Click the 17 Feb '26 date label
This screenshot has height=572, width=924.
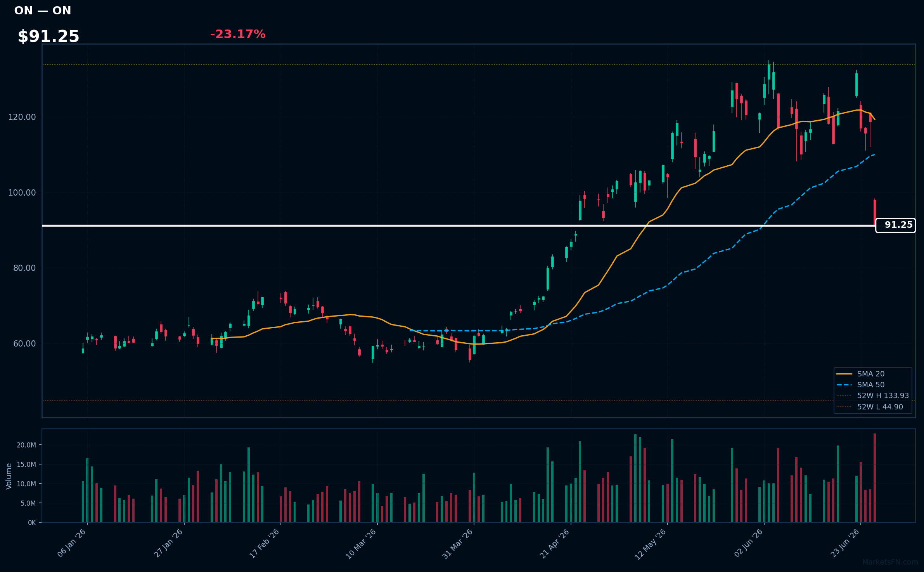tap(265, 543)
